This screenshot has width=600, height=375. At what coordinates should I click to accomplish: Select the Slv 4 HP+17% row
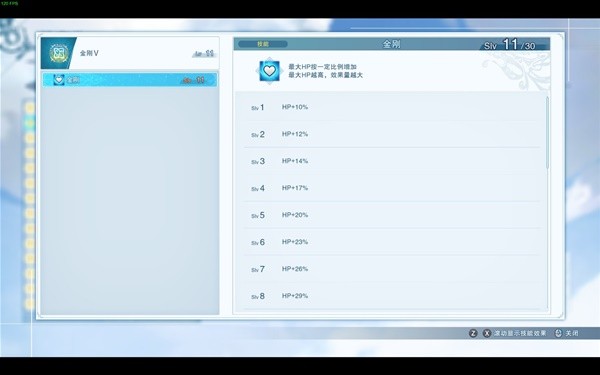click(392, 188)
